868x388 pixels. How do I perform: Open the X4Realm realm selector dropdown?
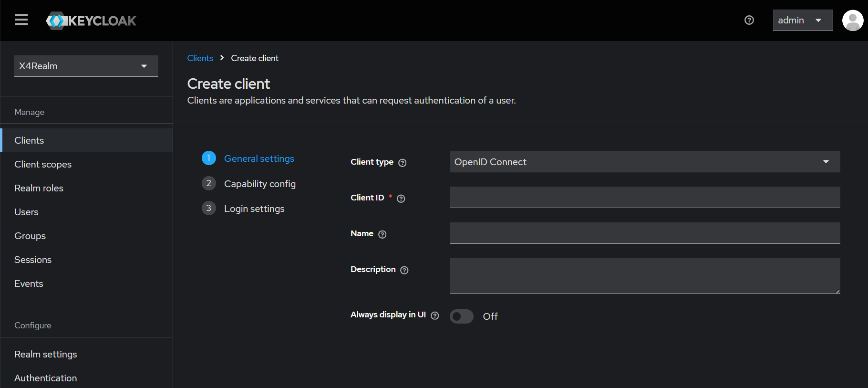[86, 66]
